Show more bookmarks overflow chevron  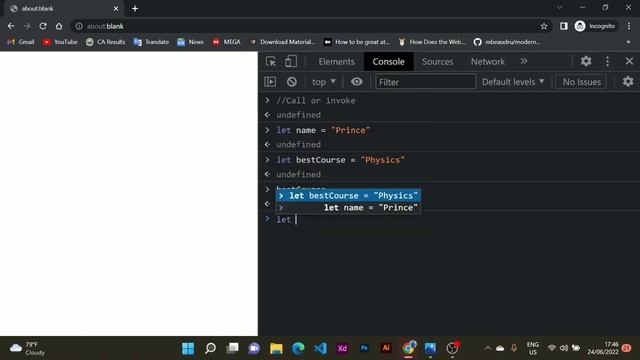point(628,42)
